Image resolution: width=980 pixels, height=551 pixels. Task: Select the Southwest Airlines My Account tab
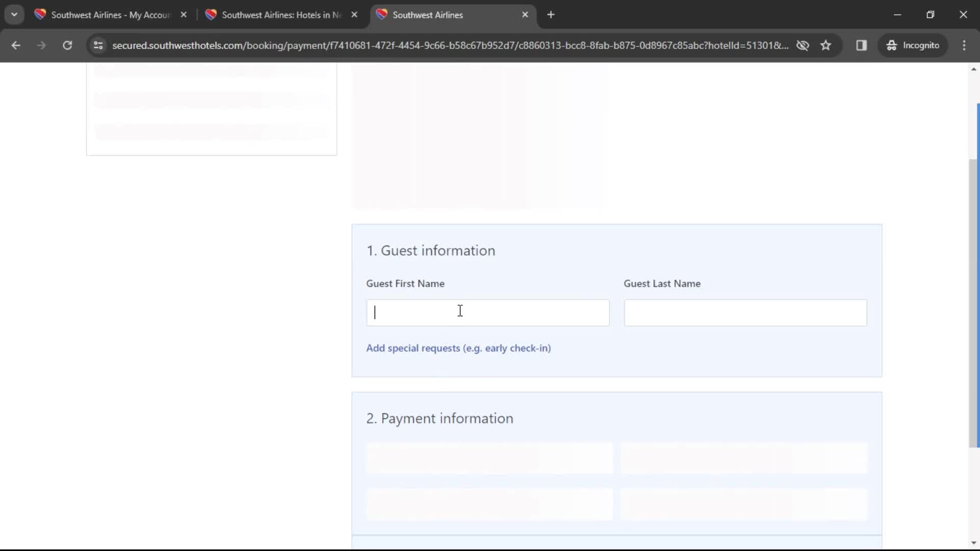coord(111,15)
